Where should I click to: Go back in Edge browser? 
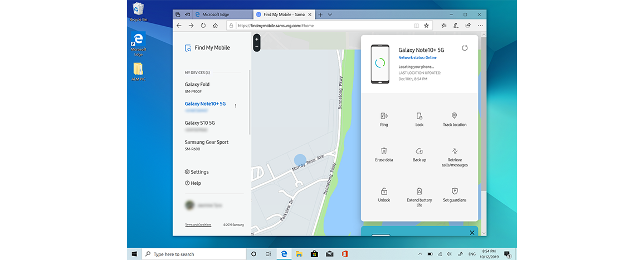click(179, 26)
